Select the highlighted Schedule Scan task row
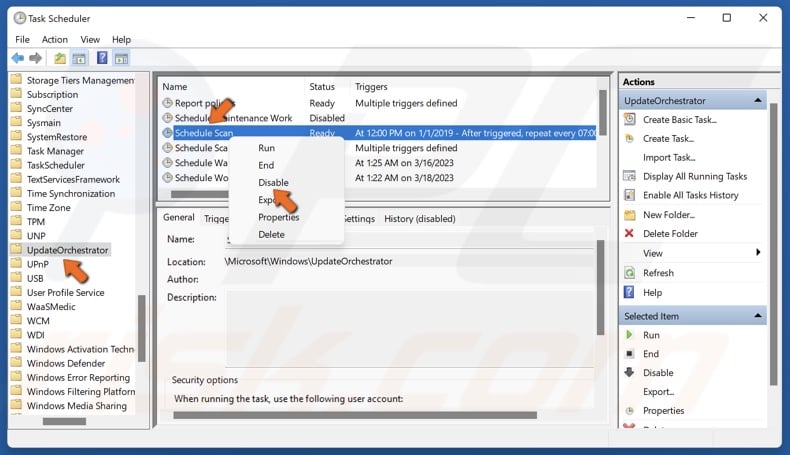The width and height of the screenshot is (790, 455). click(x=379, y=133)
